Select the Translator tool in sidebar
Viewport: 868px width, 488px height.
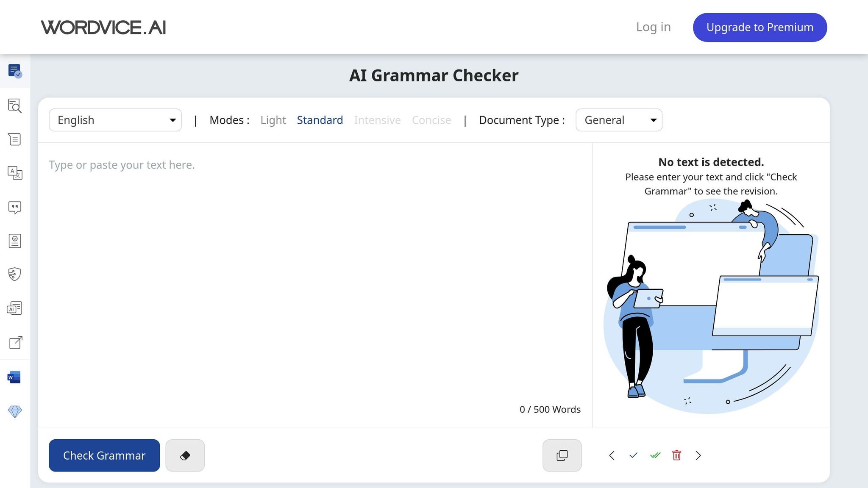[14, 173]
